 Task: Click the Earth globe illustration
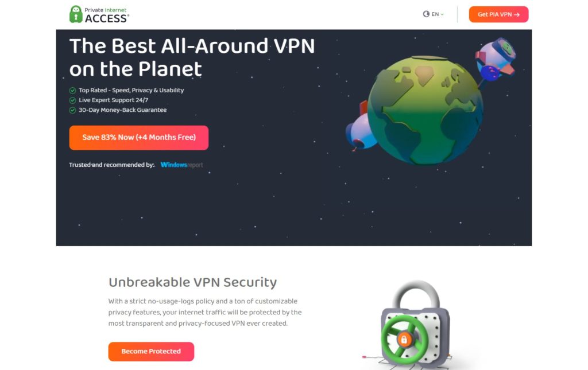[x=425, y=110]
